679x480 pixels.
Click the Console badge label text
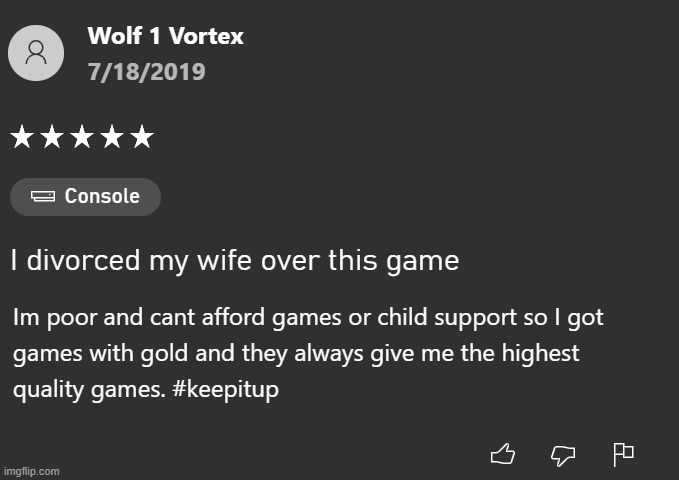pyautogui.click(x=102, y=197)
